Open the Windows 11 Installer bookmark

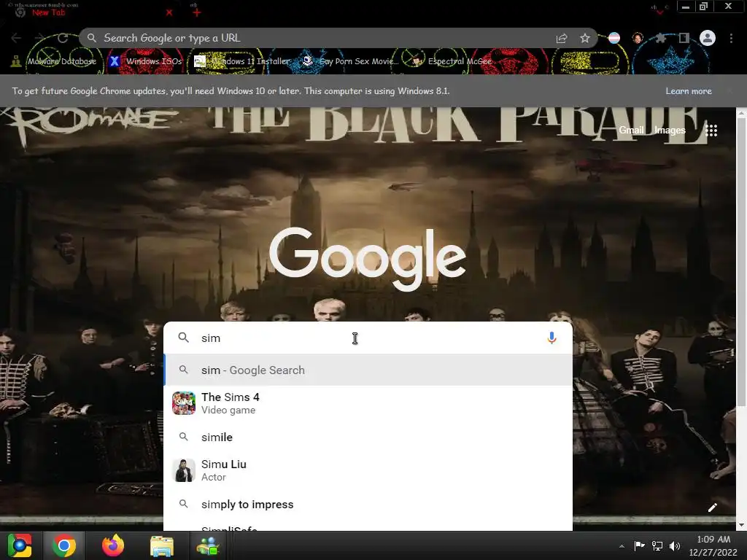coord(242,61)
